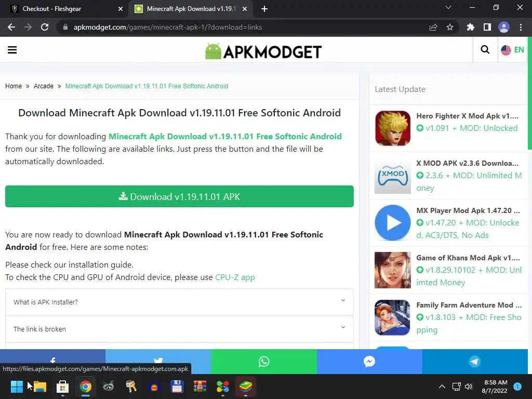
Task: Open a new browser tab
Action: (x=264, y=9)
